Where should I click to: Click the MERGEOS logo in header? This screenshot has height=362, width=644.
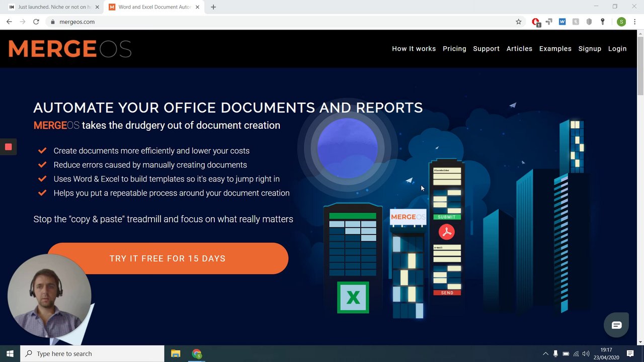pos(70,49)
